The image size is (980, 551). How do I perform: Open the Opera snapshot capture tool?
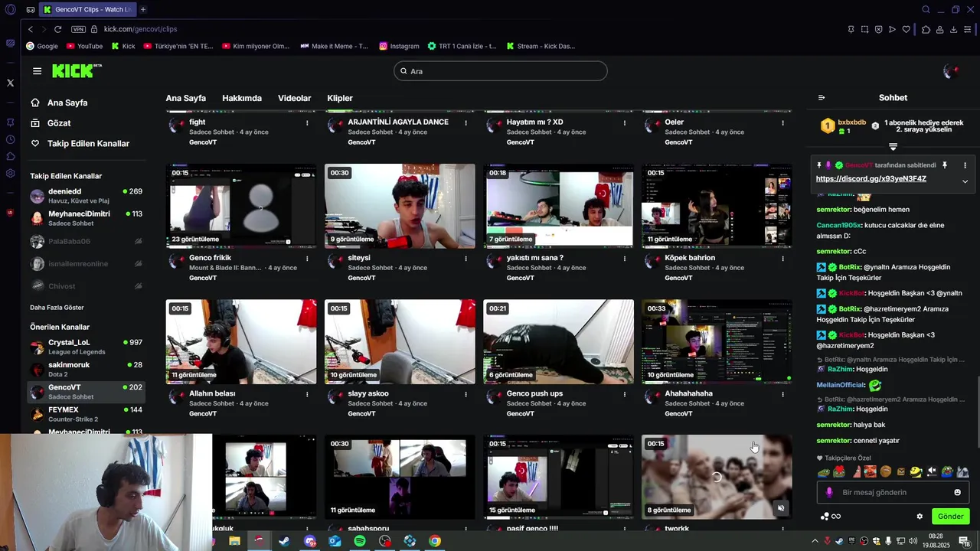pos(864,29)
